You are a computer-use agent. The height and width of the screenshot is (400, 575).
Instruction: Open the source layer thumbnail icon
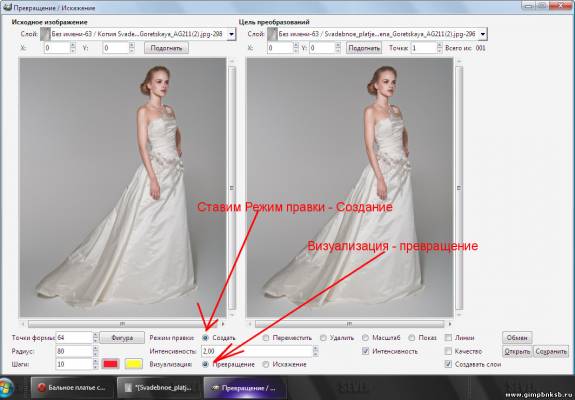(45, 34)
